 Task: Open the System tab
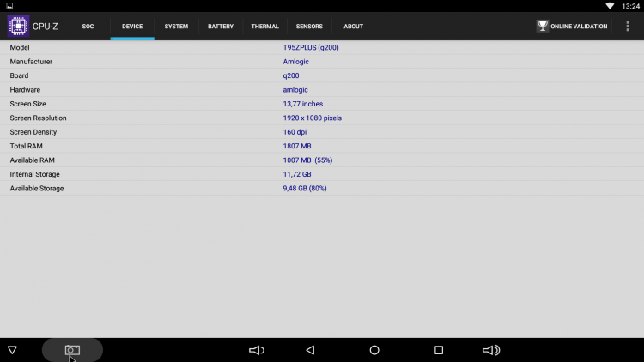pos(176,27)
